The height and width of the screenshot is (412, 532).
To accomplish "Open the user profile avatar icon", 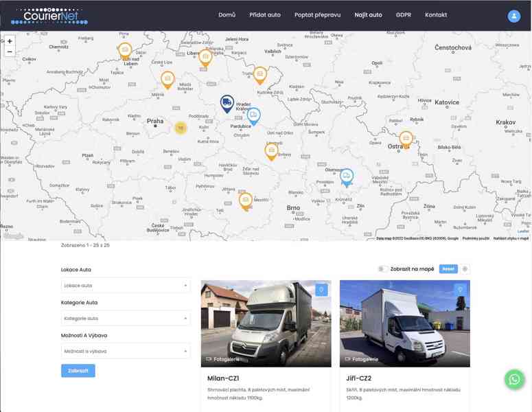I will 513,16.
